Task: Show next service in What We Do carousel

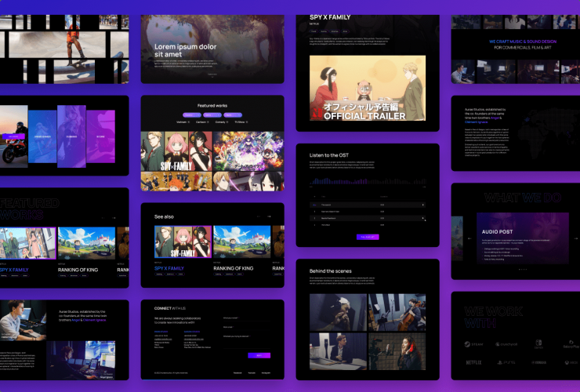Action: (x=575, y=238)
